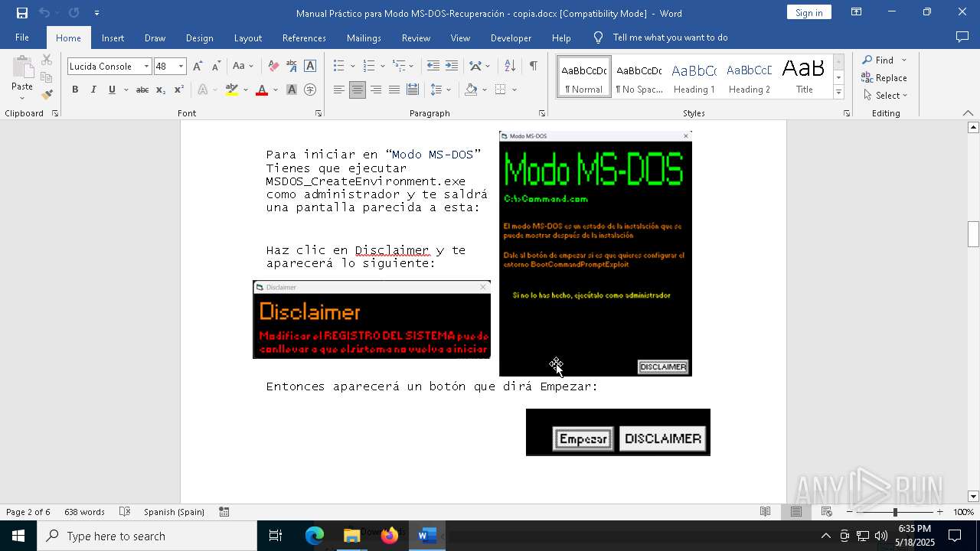The image size is (980, 551).
Task: Open the Bullets dropdown arrow
Action: pyautogui.click(x=353, y=67)
